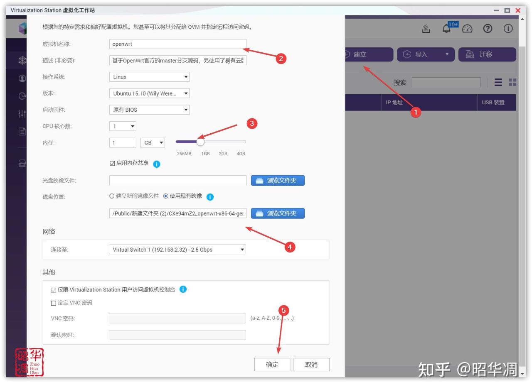Switch to list view of virtual machines
Viewport: 532px width, 392px height.
(498, 82)
